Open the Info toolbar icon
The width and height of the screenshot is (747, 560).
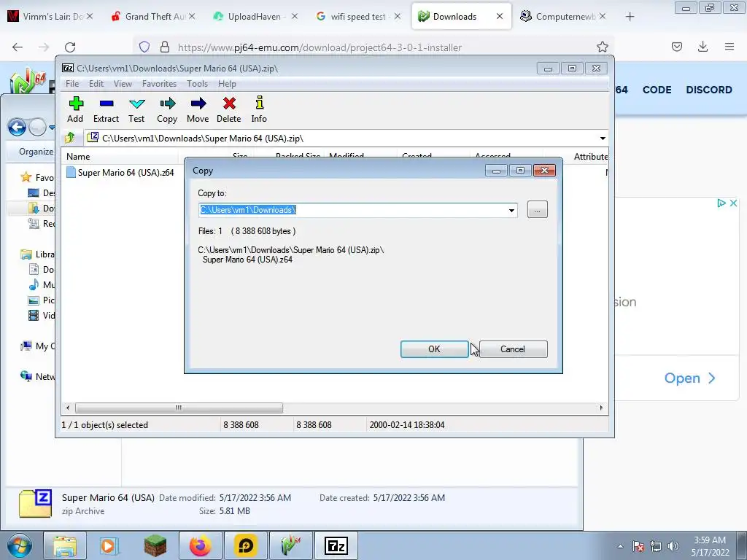(259, 109)
